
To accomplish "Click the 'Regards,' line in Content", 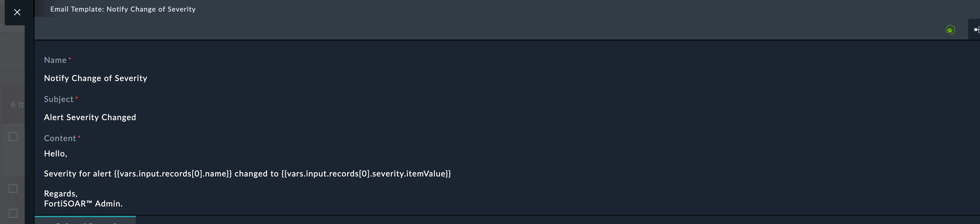I will point(61,194).
